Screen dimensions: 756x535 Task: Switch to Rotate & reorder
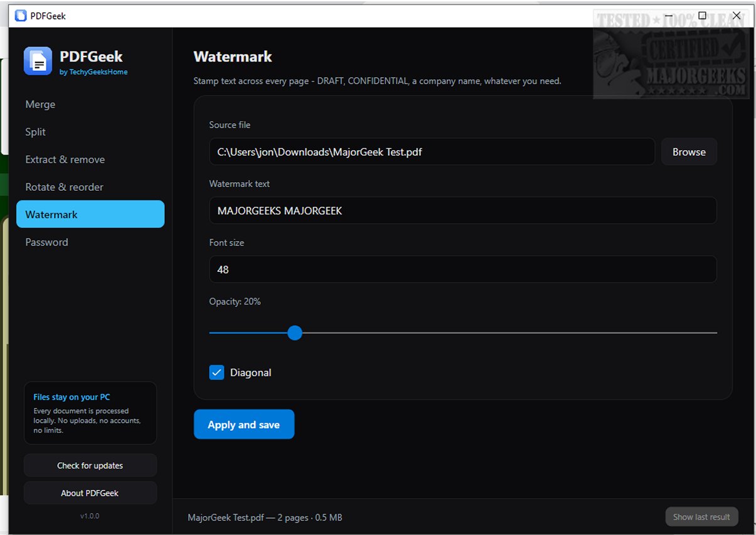pyautogui.click(x=90, y=187)
